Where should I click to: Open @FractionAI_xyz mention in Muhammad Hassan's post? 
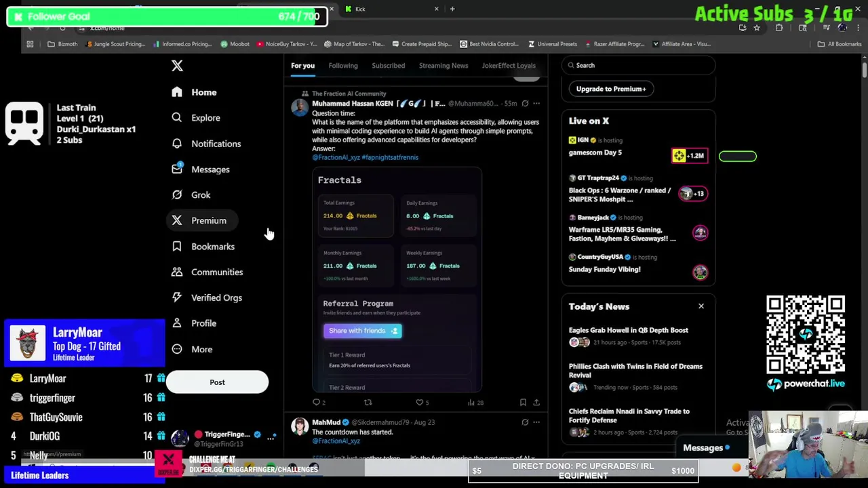click(336, 157)
